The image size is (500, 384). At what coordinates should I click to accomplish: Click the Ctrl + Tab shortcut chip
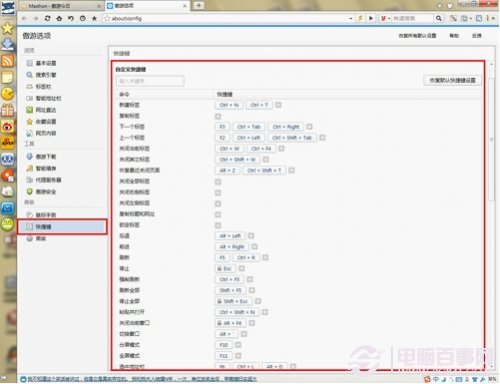[x=249, y=127]
